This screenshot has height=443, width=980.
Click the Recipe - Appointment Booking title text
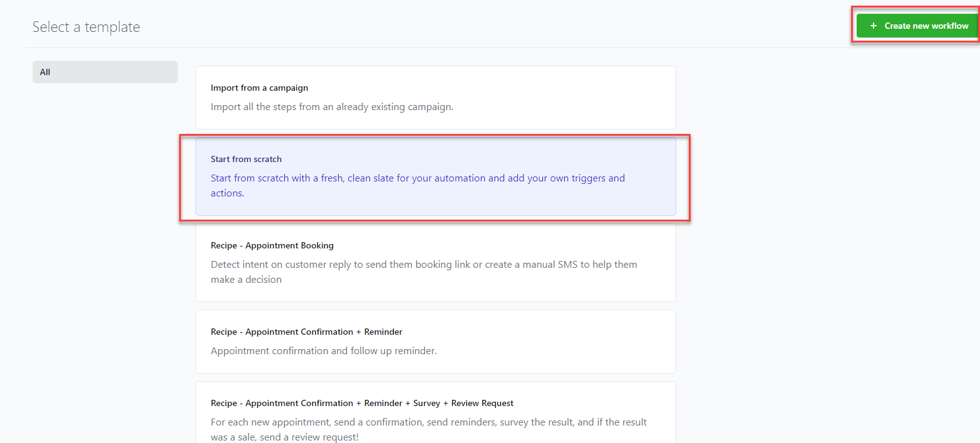click(x=272, y=245)
